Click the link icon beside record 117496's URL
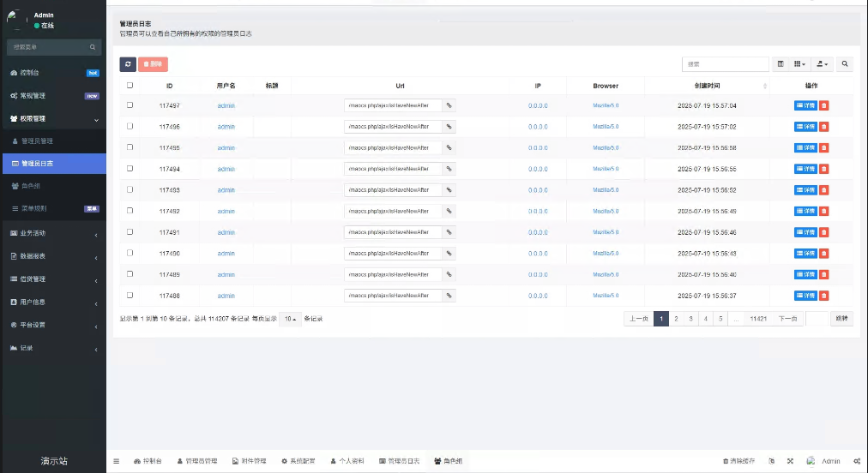Screen dimensions: 868x473 tap(449, 127)
